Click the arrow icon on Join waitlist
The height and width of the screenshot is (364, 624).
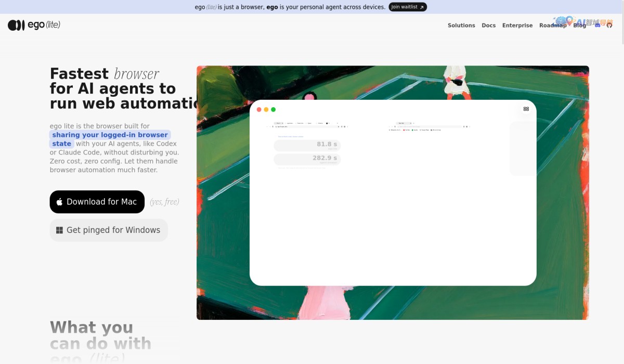click(x=422, y=7)
